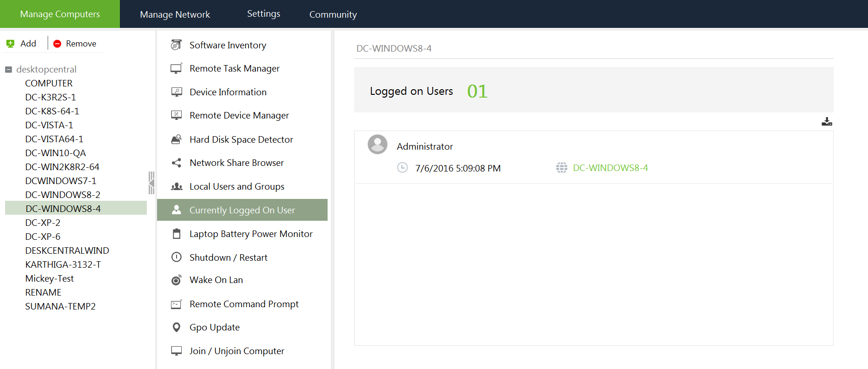This screenshot has width=868, height=369.
Task: Select DC-VISTA-1 computer
Action: (x=49, y=125)
